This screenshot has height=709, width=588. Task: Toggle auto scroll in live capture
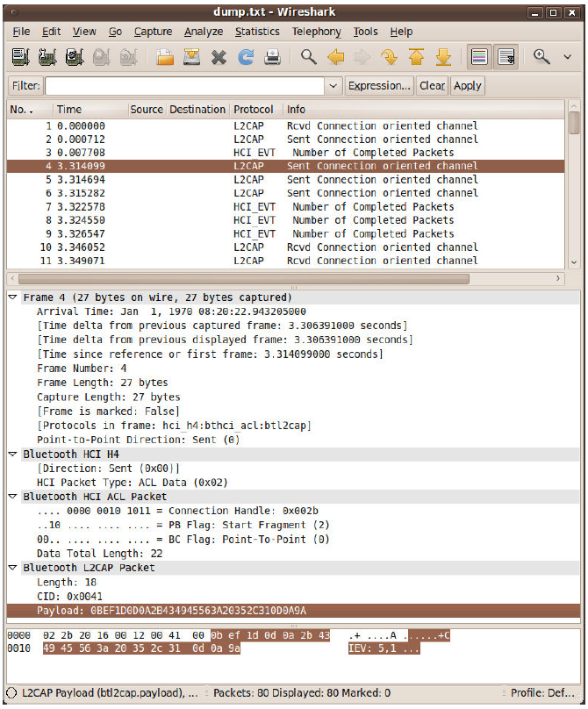point(506,58)
